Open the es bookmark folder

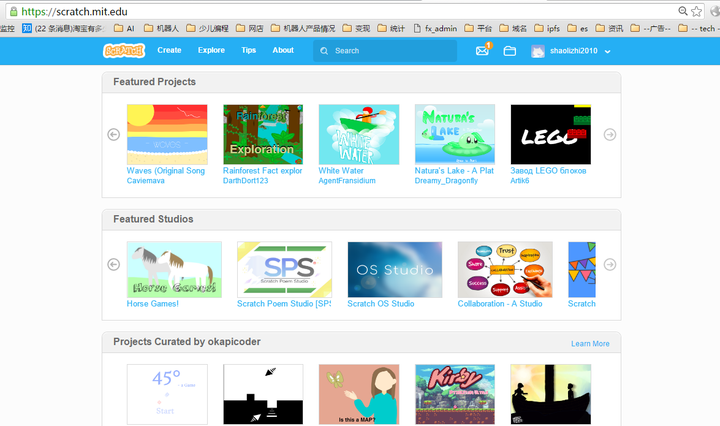578,28
